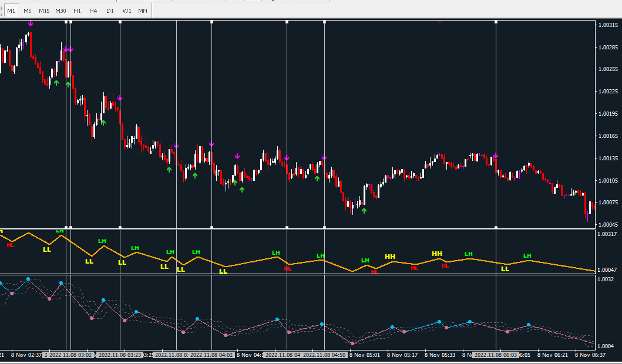Click the 2022.11.08 04:50 time marker
Viewport: 622px width, 364px height.
tap(324, 355)
